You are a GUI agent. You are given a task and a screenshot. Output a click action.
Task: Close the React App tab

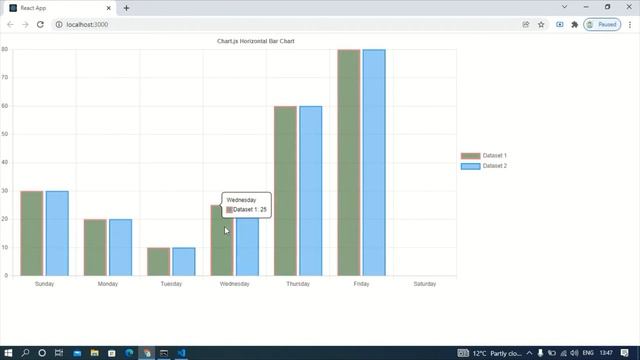pyautogui.click(x=109, y=8)
